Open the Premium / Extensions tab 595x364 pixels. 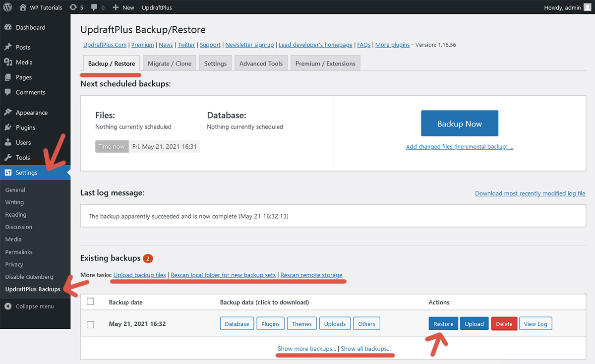pos(325,63)
